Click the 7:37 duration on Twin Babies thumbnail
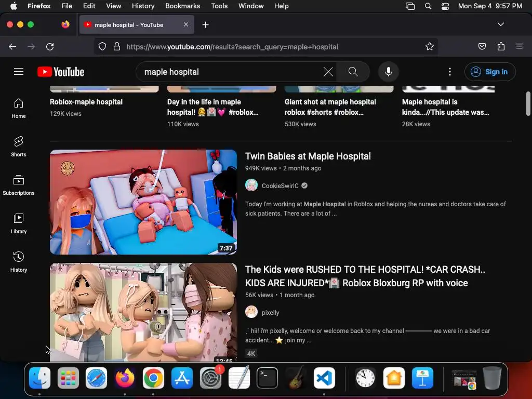Viewport: 532px width, 399px height. (x=226, y=248)
